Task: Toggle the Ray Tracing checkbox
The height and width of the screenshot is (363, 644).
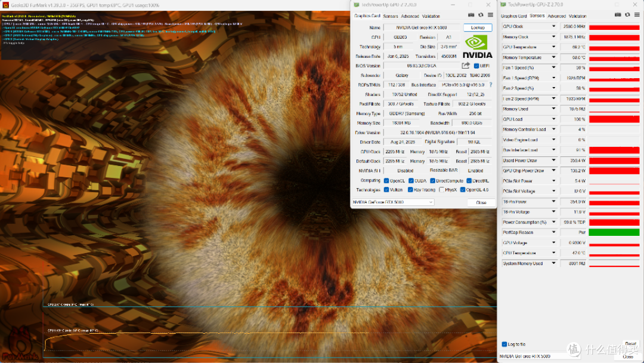Action: point(410,189)
